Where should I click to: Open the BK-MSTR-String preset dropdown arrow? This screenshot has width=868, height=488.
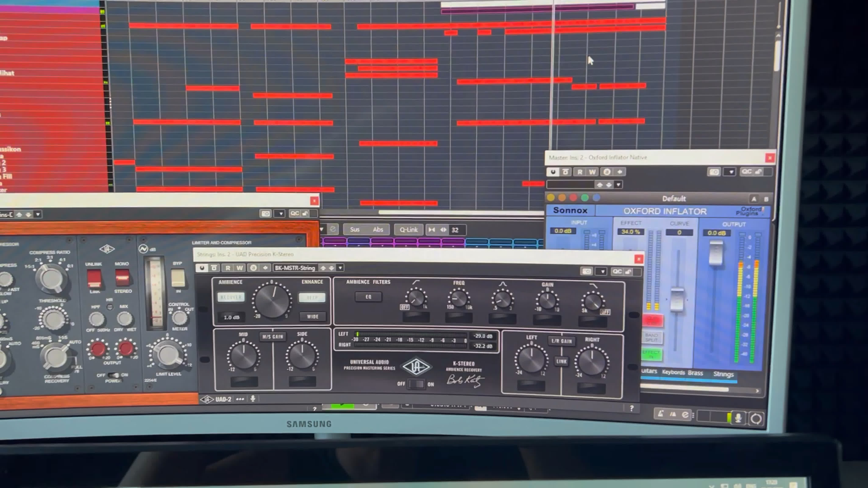tap(340, 268)
